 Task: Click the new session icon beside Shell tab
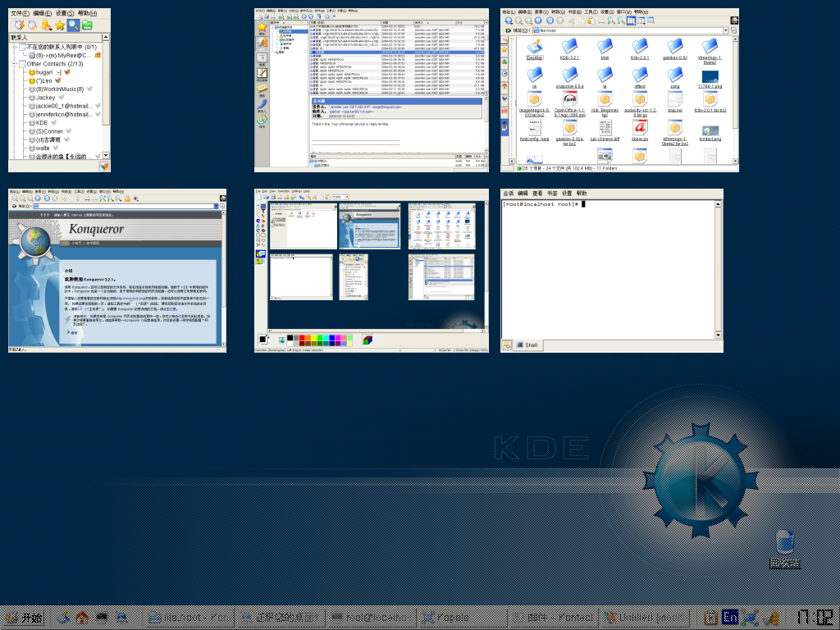pos(506,345)
